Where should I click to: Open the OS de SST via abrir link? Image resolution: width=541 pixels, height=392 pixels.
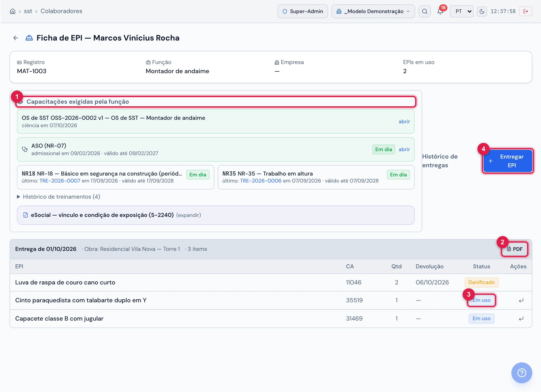tap(404, 122)
